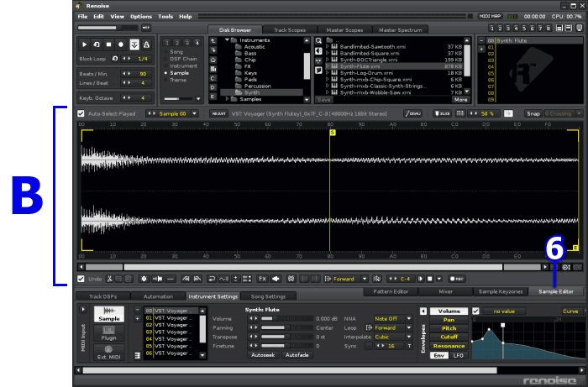Open the Tools menu

tap(165, 17)
